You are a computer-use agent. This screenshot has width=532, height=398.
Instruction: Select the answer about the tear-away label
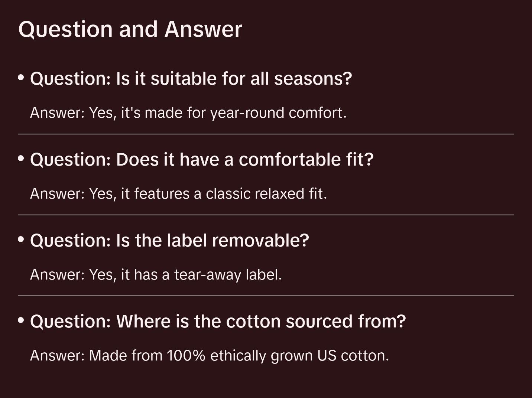(x=156, y=275)
